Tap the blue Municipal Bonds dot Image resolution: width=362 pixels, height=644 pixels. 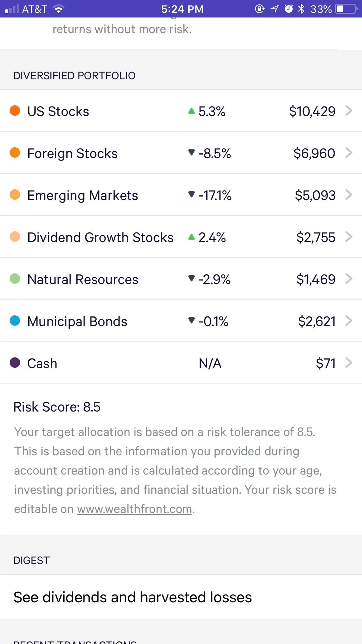15,320
